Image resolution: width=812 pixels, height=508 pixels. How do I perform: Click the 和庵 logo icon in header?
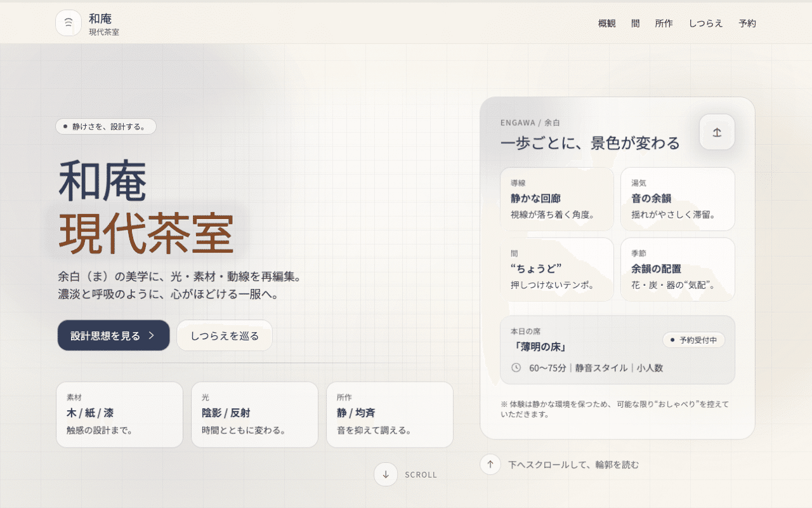(x=69, y=23)
